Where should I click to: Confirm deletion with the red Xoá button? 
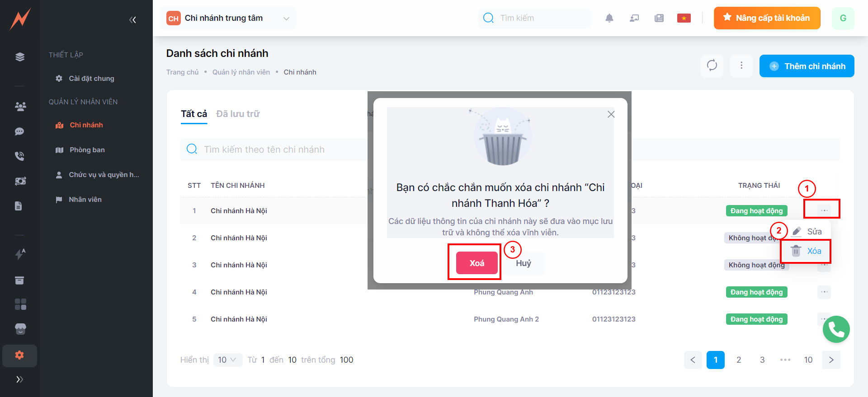pos(476,263)
